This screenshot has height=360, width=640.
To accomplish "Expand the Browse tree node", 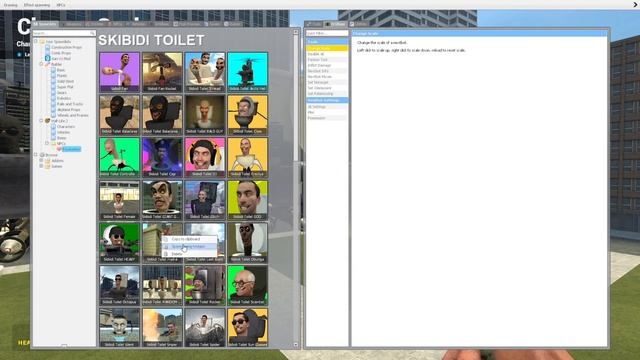I will point(36,155).
